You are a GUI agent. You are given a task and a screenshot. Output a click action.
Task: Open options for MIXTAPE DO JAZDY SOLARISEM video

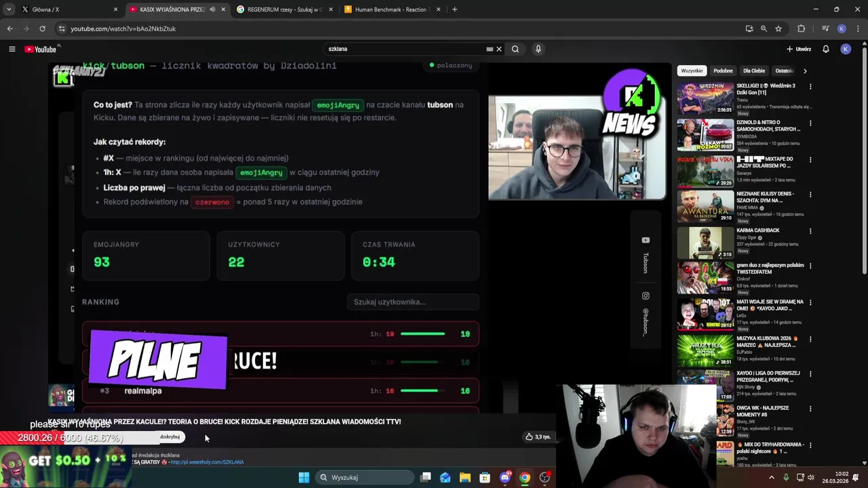coord(810,160)
